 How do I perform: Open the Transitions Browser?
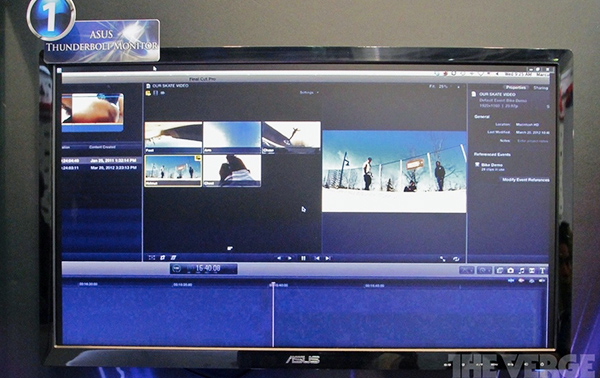tap(532, 270)
